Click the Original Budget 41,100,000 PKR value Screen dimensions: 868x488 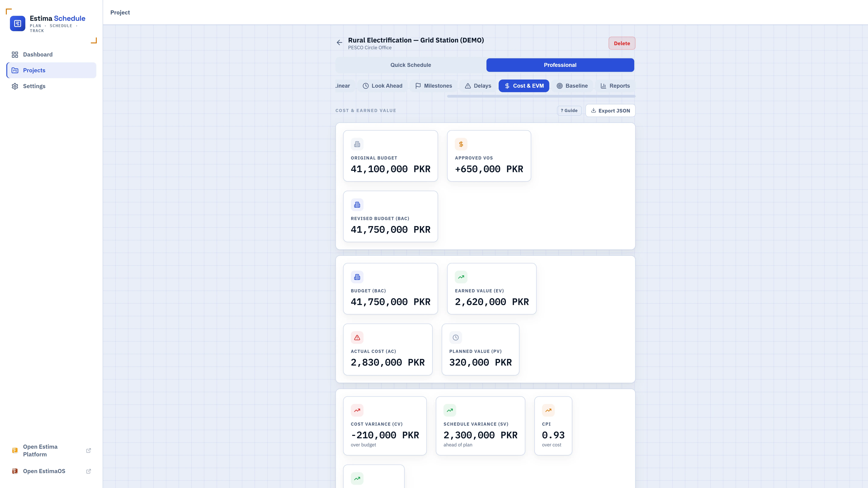pyautogui.click(x=391, y=169)
